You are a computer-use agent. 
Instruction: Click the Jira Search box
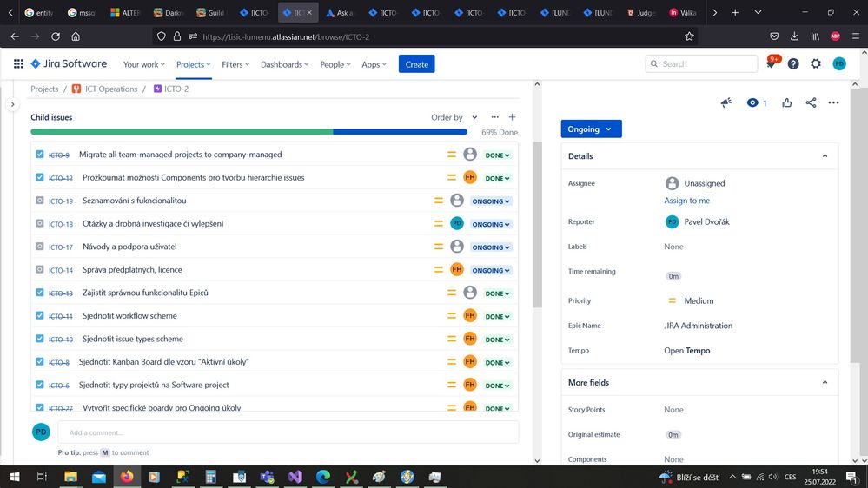pos(701,63)
